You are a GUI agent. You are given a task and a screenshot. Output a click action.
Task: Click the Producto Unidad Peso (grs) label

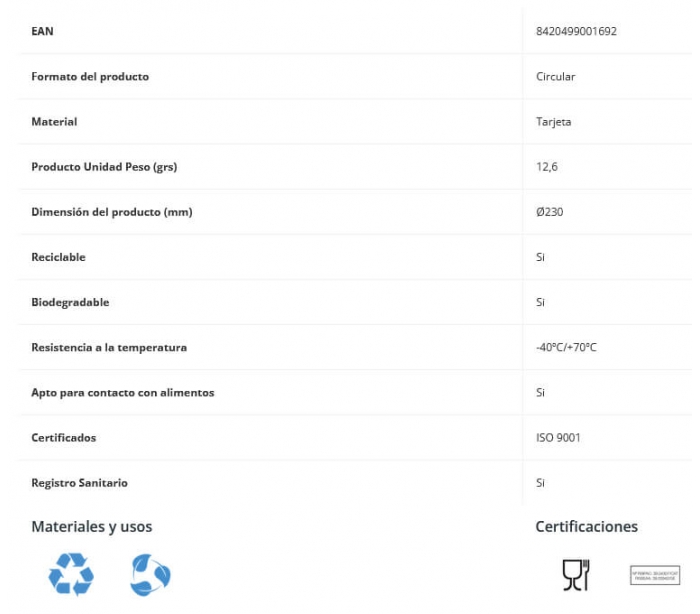pos(104,167)
